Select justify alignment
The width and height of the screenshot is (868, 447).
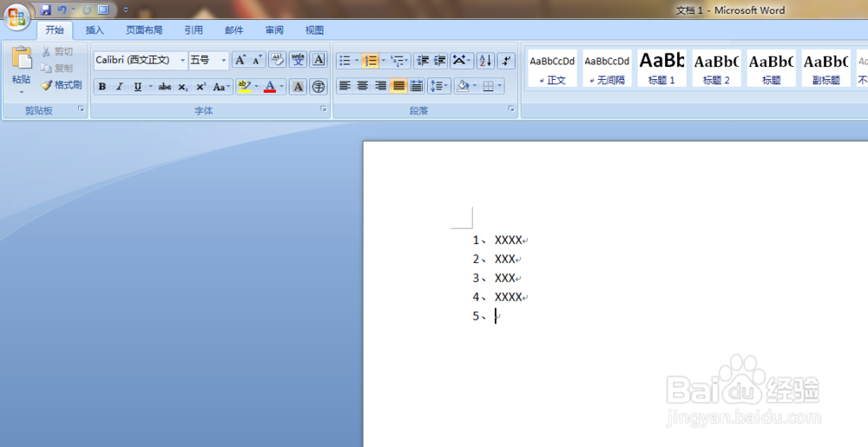pos(398,86)
